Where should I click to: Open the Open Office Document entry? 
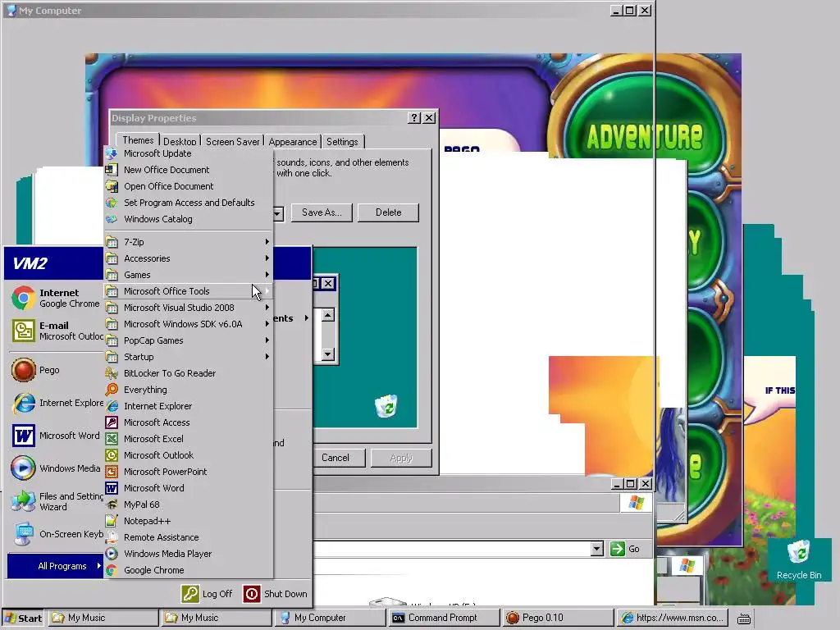pyautogui.click(x=189, y=186)
